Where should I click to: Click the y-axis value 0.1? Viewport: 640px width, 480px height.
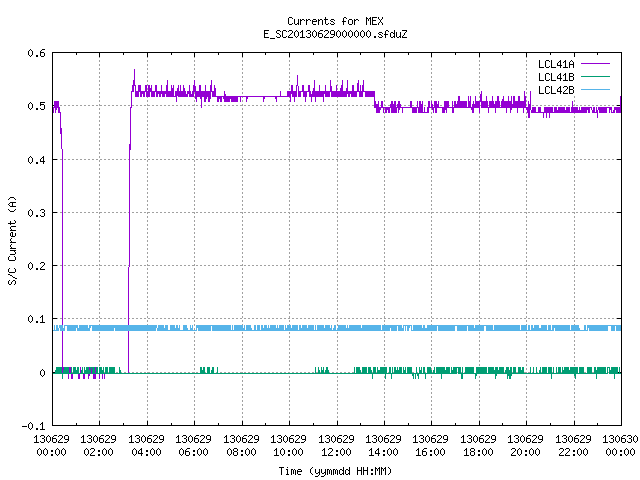click(x=36, y=319)
